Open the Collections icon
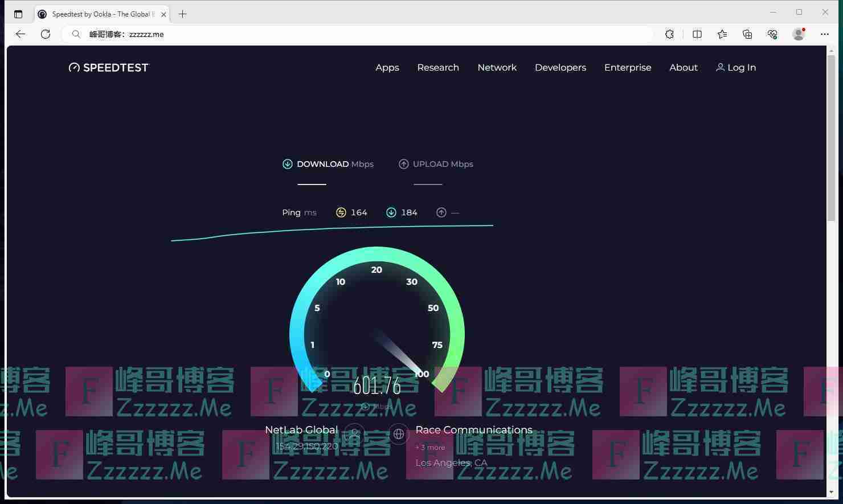The width and height of the screenshot is (843, 504). pyautogui.click(x=747, y=34)
